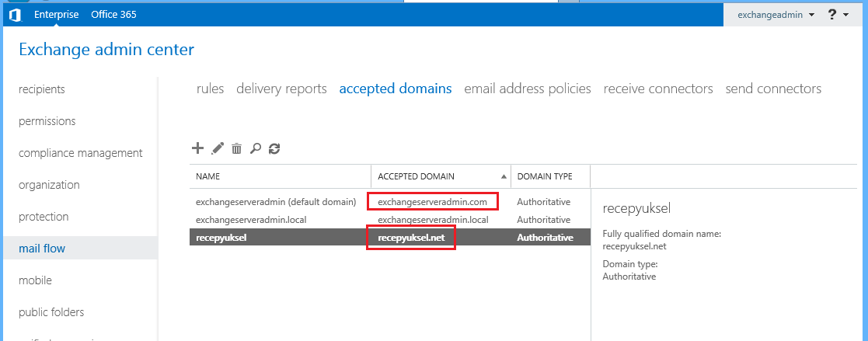Image resolution: width=868 pixels, height=341 pixels.
Task: Click recepyuksel title in details pane
Action: click(636, 209)
